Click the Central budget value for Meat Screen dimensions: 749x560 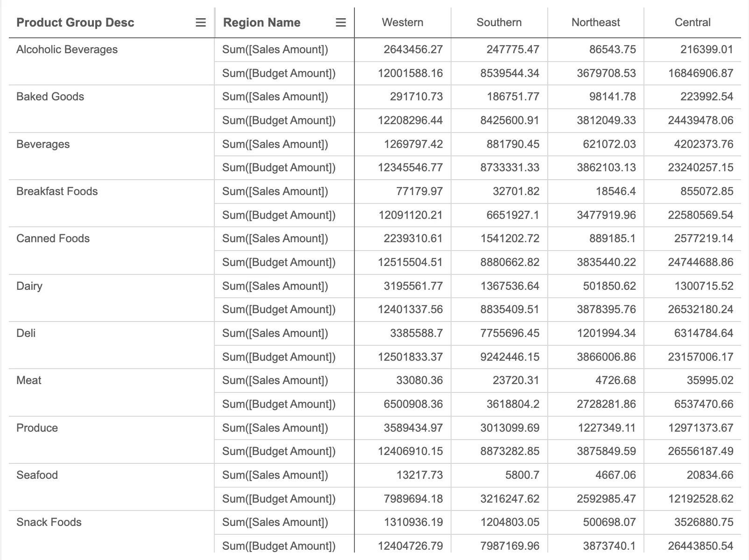tap(699, 404)
